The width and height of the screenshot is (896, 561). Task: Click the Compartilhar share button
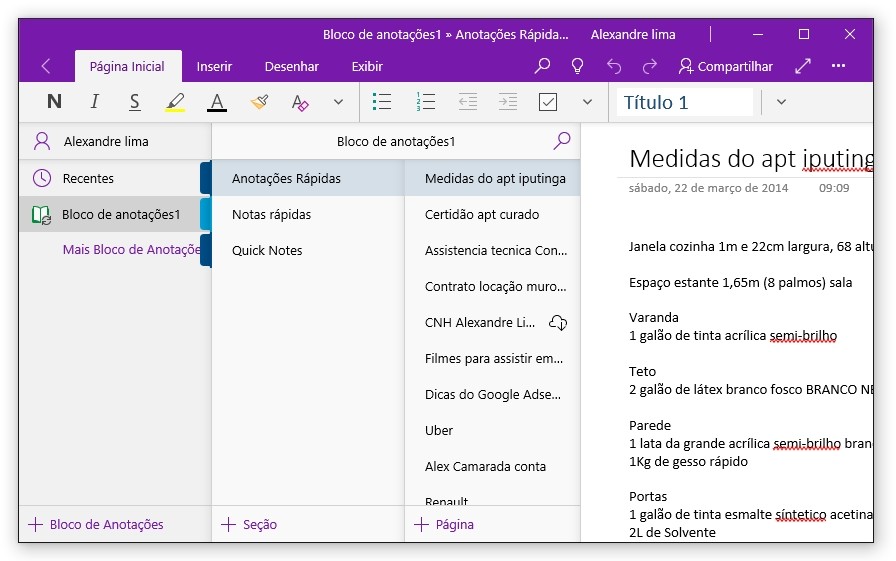(x=725, y=67)
